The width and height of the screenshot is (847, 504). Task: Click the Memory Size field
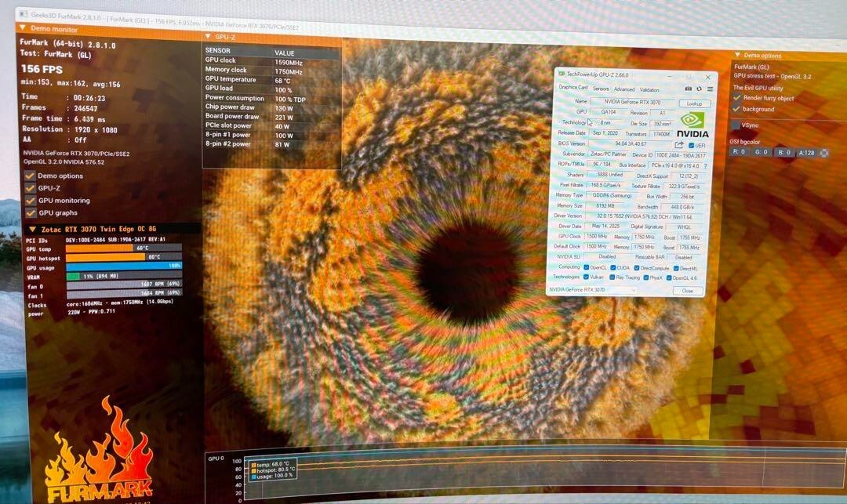point(605,205)
